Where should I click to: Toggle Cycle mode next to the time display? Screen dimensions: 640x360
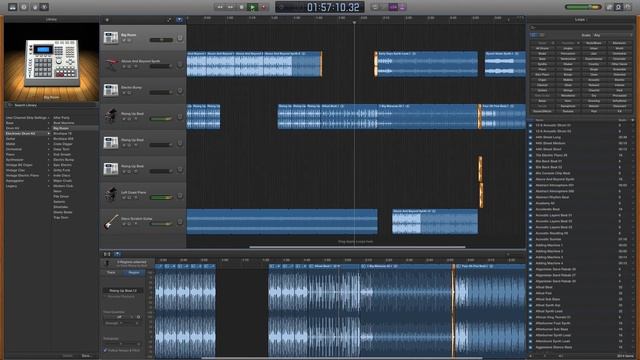coord(375,7)
